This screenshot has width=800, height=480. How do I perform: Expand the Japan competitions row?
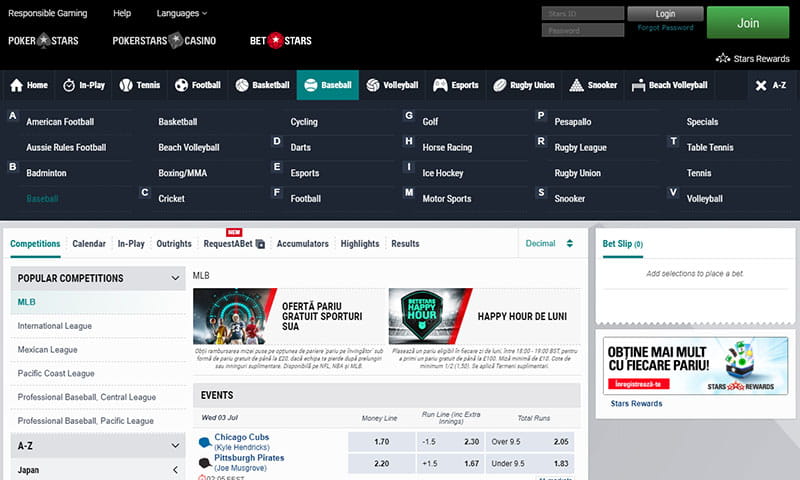(97, 470)
